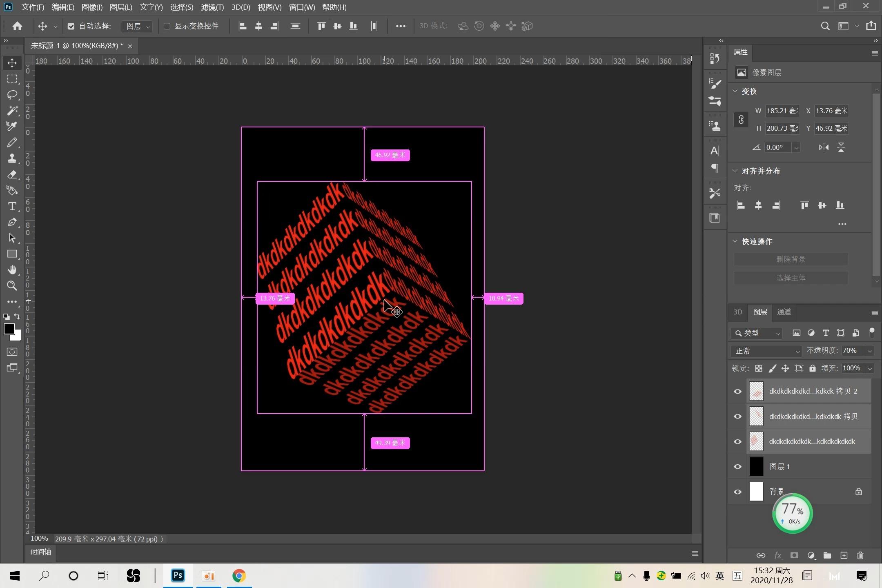
Task: Toggle visibility of 图层1 layer
Action: coord(737,466)
